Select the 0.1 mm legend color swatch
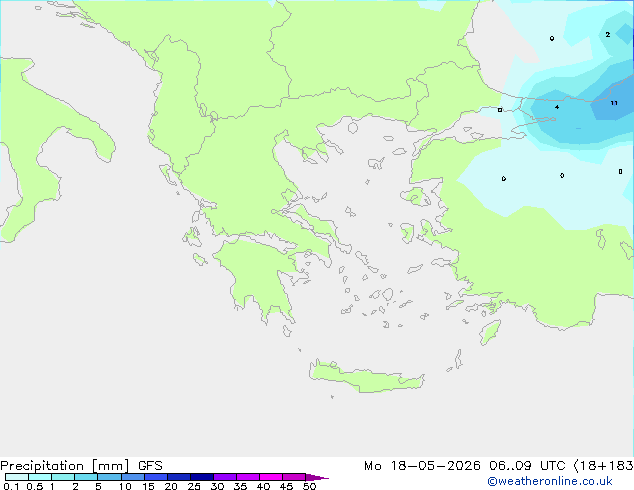The height and width of the screenshot is (490, 634). coord(17,477)
